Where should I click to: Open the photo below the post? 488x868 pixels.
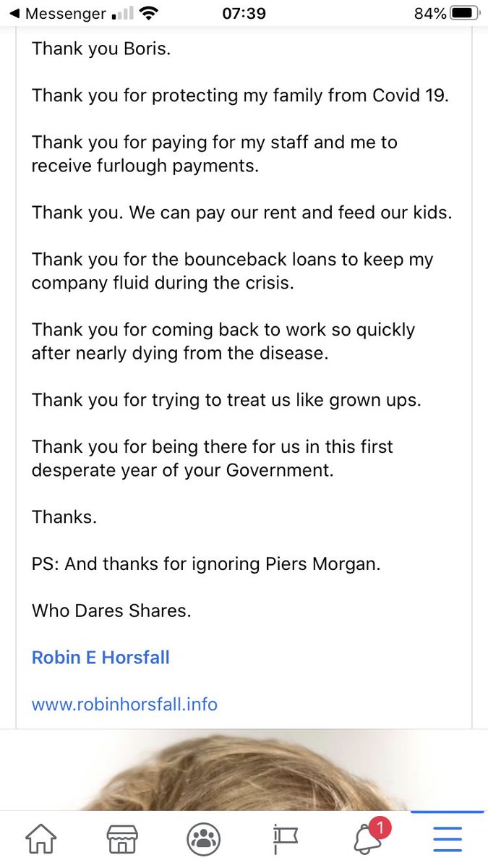(244, 770)
